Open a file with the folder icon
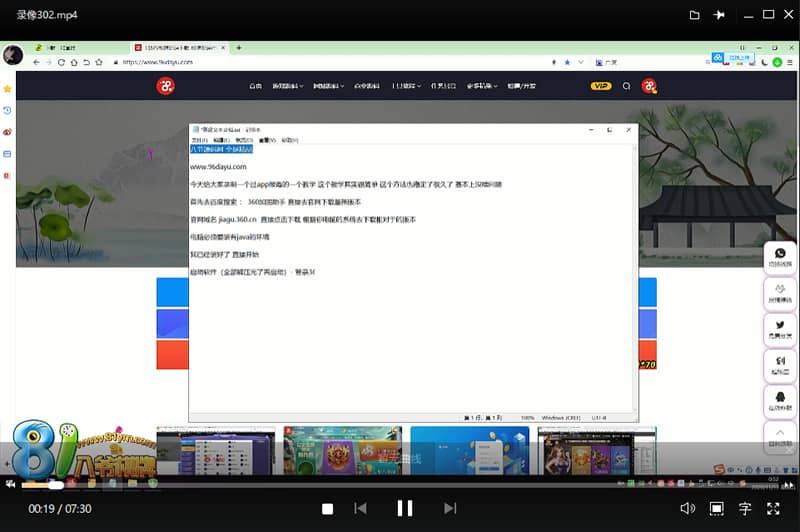The width and height of the screenshot is (800, 532). tap(694, 15)
